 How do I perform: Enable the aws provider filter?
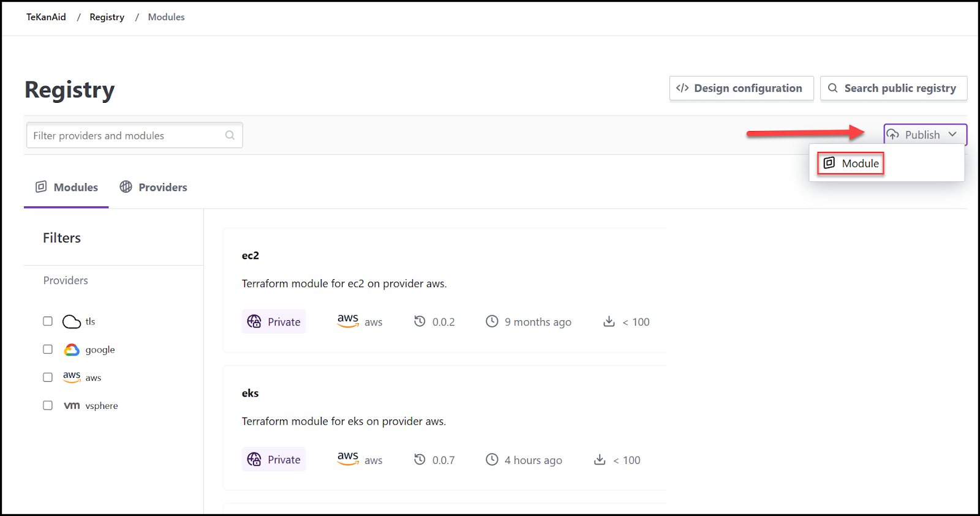47,377
